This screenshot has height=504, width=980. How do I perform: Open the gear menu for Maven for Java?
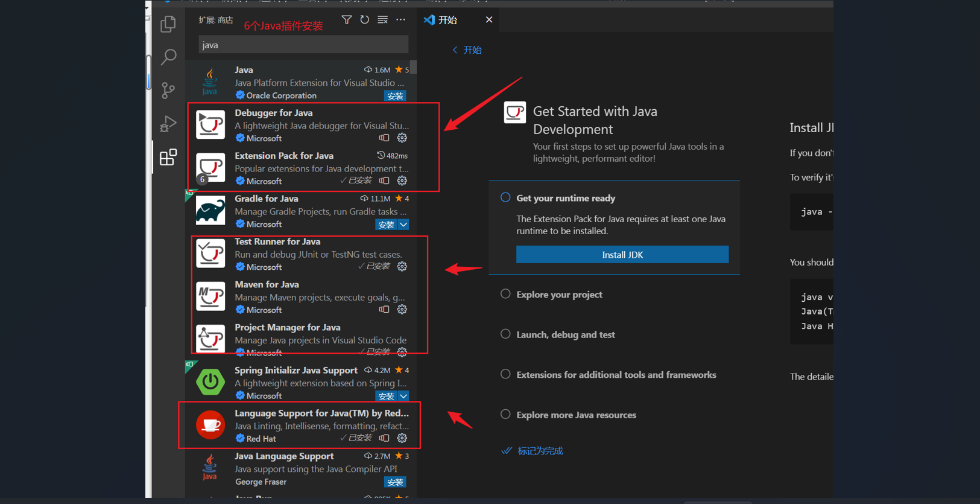click(402, 310)
